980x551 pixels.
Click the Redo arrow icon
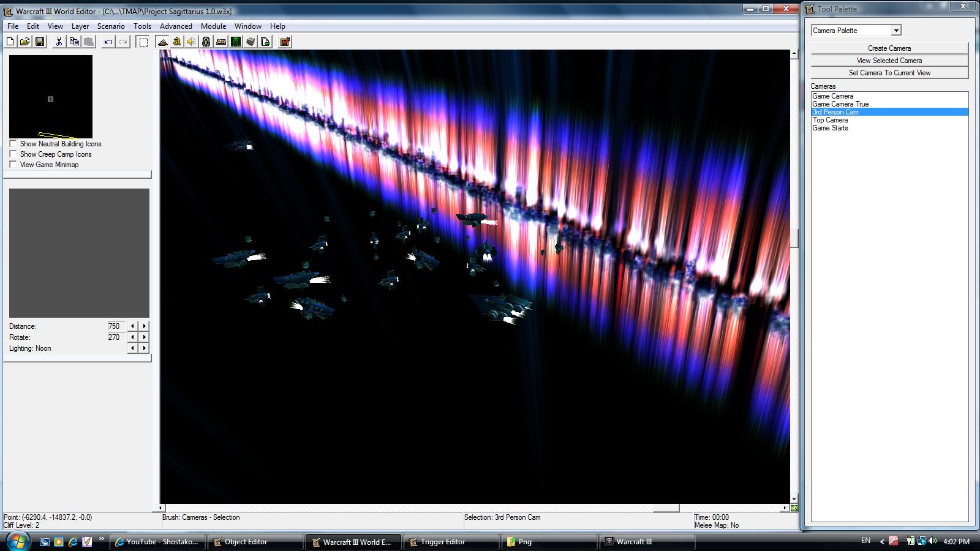tap(123, 42)
